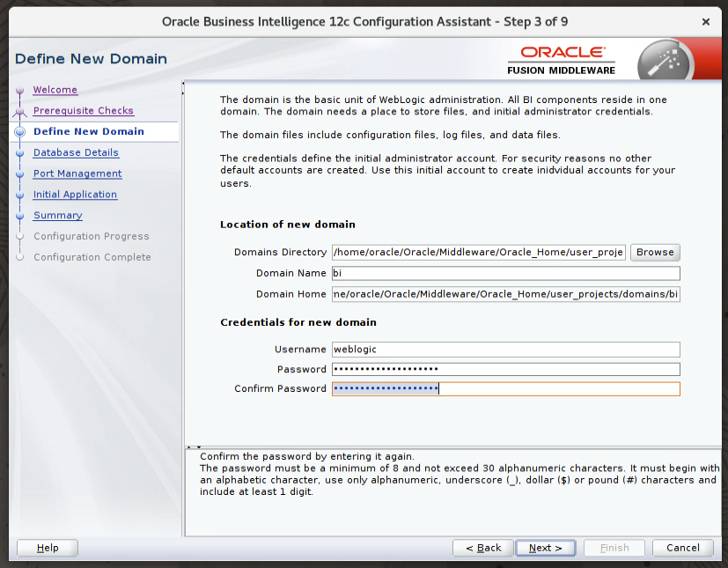This screenshot has height=568, width=728.
Task: Edit the Username field
Action: click(x=505, y=350)
